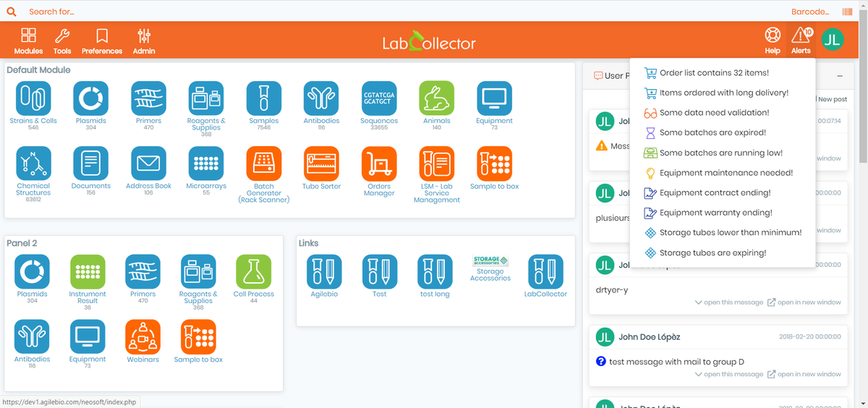Open the Tools menu
The image size is (868, 408).
62,41
